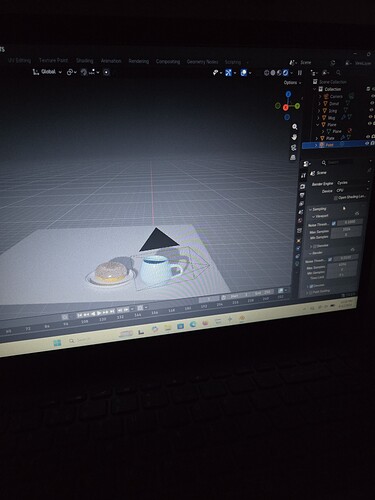Viewport: 375px width, 500px height.
Task: Expand the Donut item in the outliner
Action: tap(320, 104)
